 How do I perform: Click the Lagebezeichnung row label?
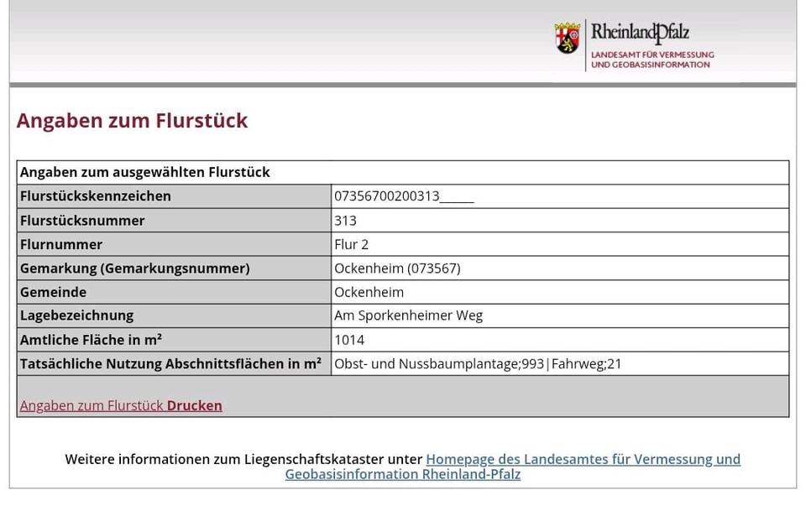tap(76, 316)
